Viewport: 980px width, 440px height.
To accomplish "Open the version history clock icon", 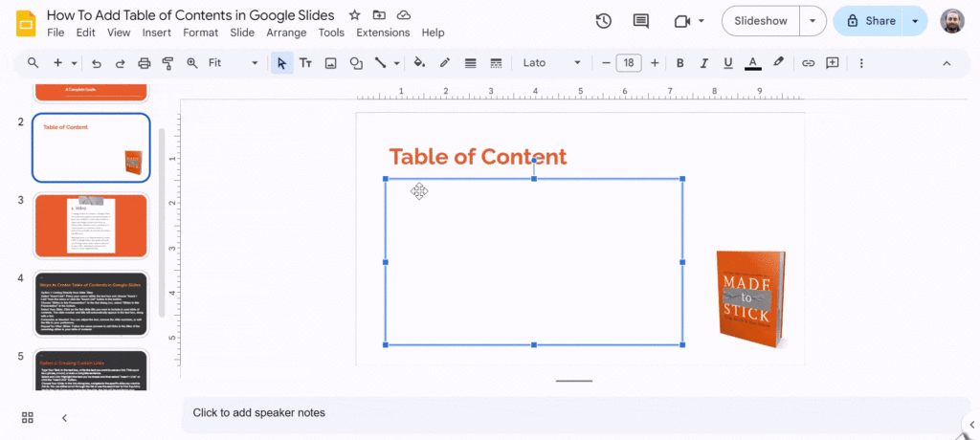I will point(604,21).
